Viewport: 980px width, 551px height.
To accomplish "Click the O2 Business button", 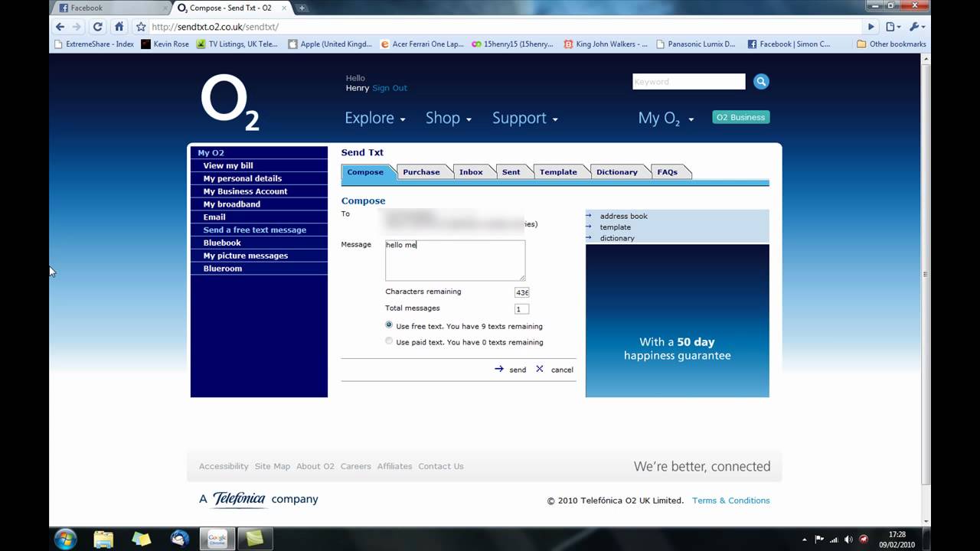I will pyautogui.click(x=741, y=117).
